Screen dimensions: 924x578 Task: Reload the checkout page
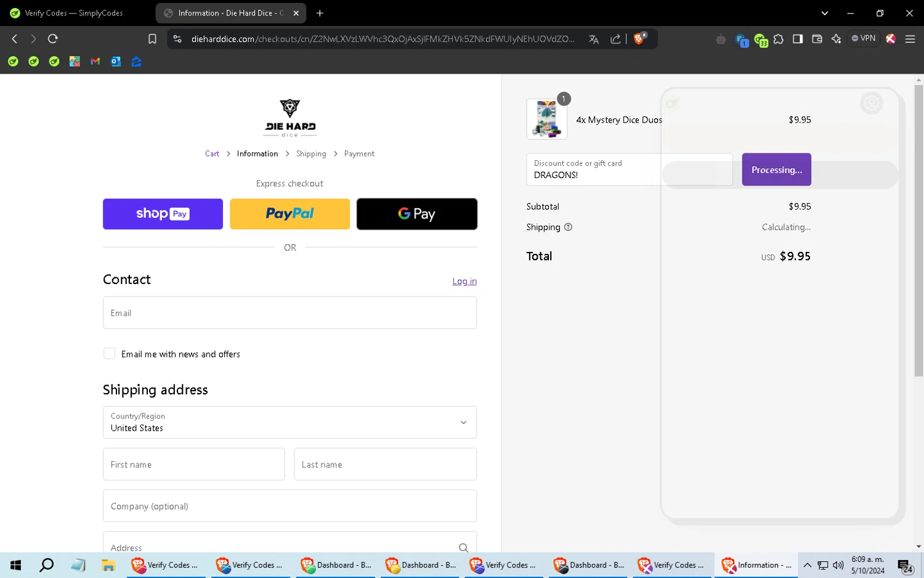(x=53, y=39)
